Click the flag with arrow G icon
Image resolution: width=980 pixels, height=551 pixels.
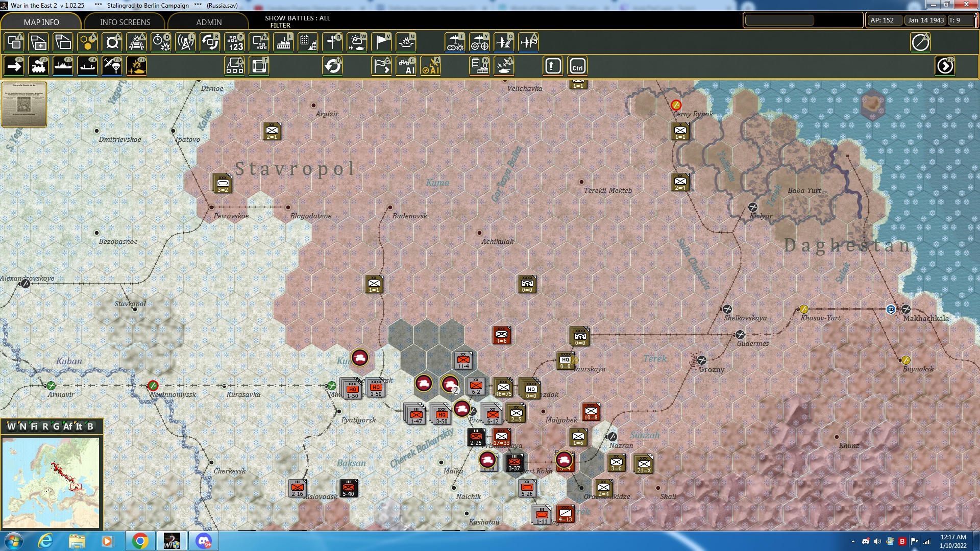[x=381, y=66]
